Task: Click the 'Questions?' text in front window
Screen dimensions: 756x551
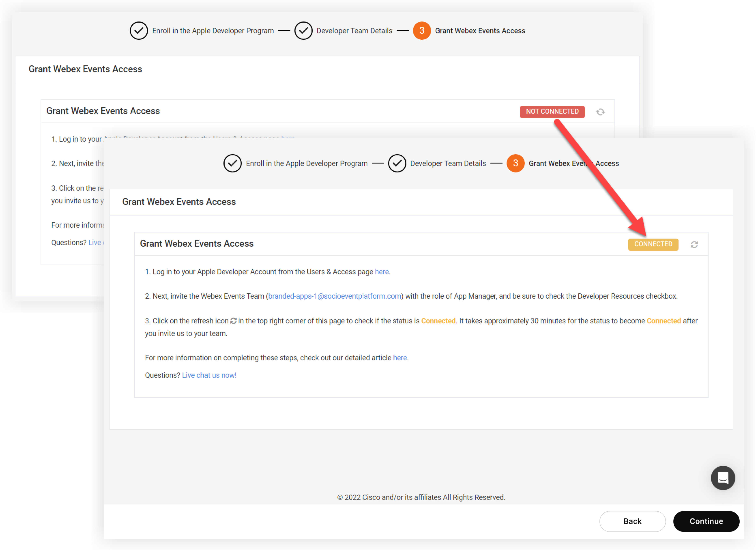Action: [x=162, y=375]
